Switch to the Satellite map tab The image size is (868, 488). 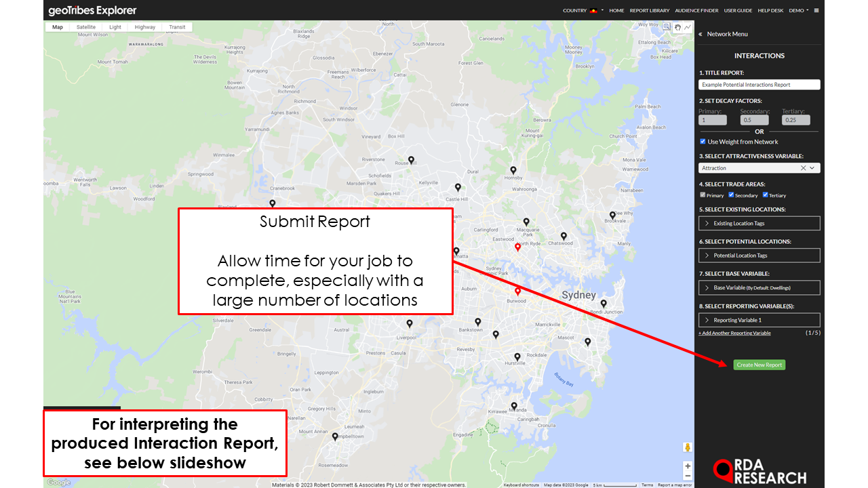coord(86,27)
